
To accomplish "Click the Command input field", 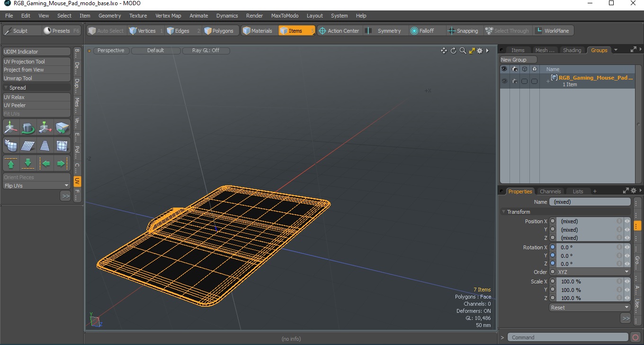I will 569,337.
